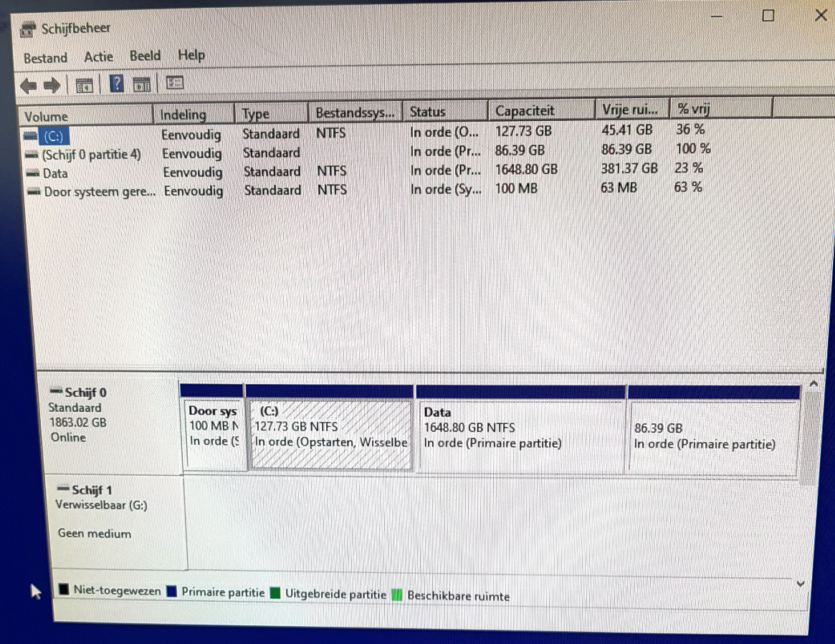Screen dimensions: 835x644
Task: Click the Schijfbeheer title bar app icon
Action: tap(28, 29)
